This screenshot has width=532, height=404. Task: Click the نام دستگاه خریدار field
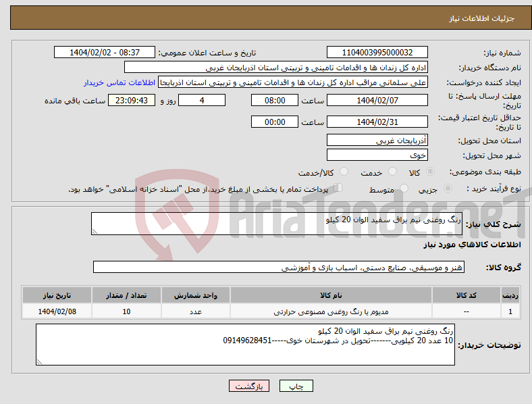tap(276, 67)
